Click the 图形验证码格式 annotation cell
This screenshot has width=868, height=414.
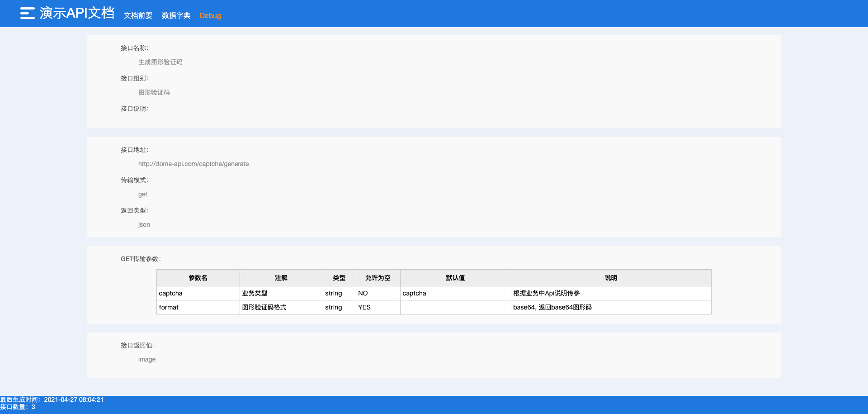(264, 307)
